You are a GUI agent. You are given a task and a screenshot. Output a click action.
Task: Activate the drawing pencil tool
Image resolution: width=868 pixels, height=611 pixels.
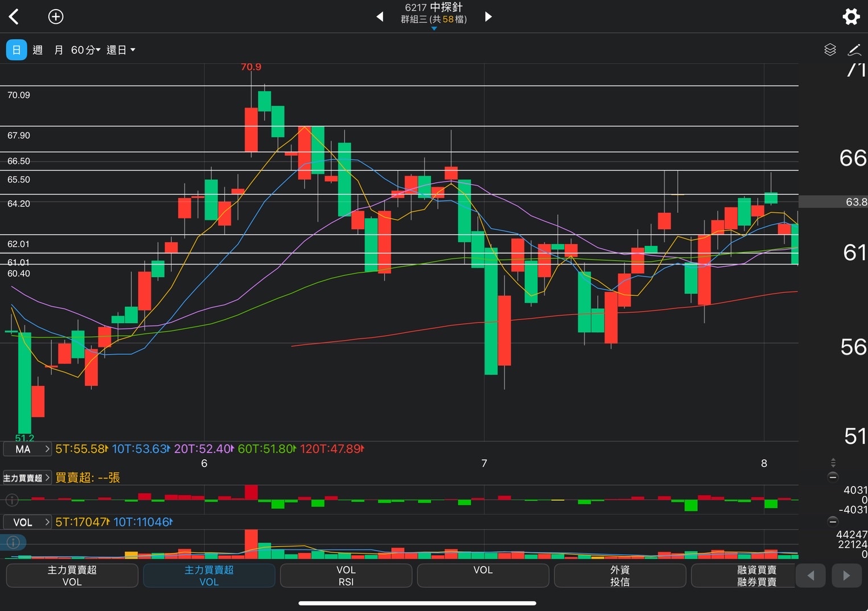click(854, 50)
